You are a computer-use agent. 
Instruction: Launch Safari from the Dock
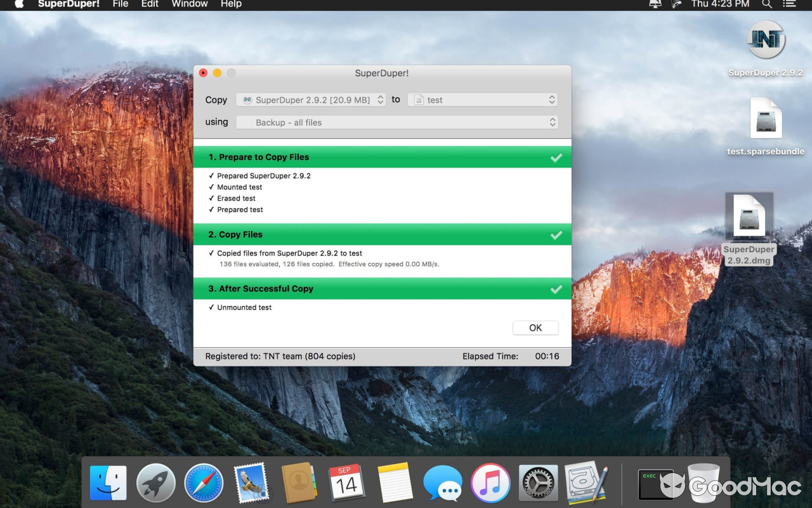[204, 483]
